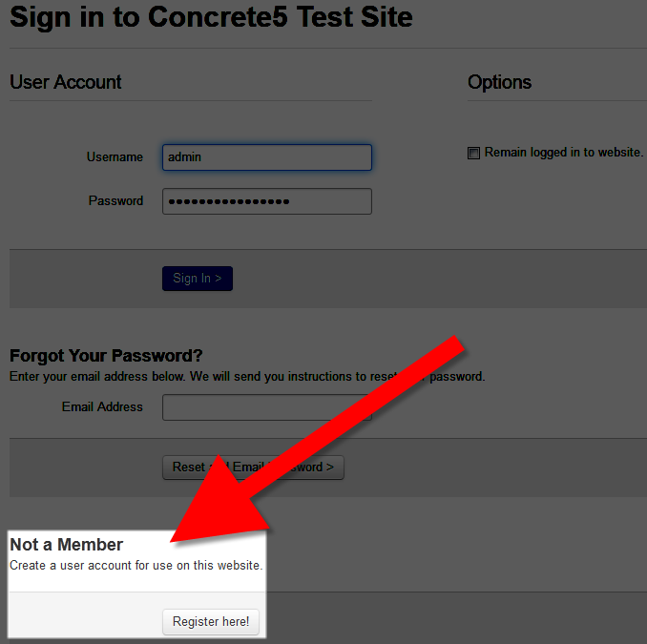Click the gray bar right of Sign In

coord(429,279)
